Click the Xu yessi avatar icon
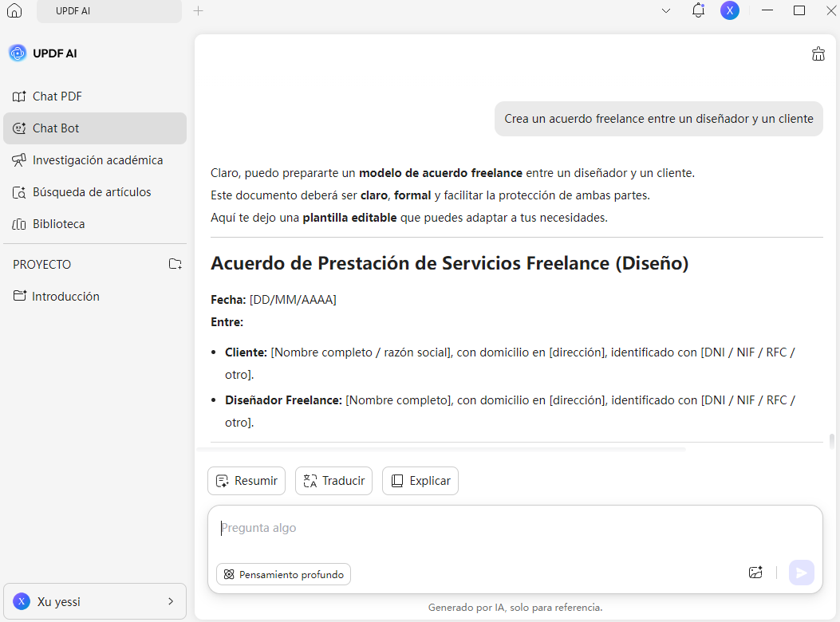 [x=22, y=601]
